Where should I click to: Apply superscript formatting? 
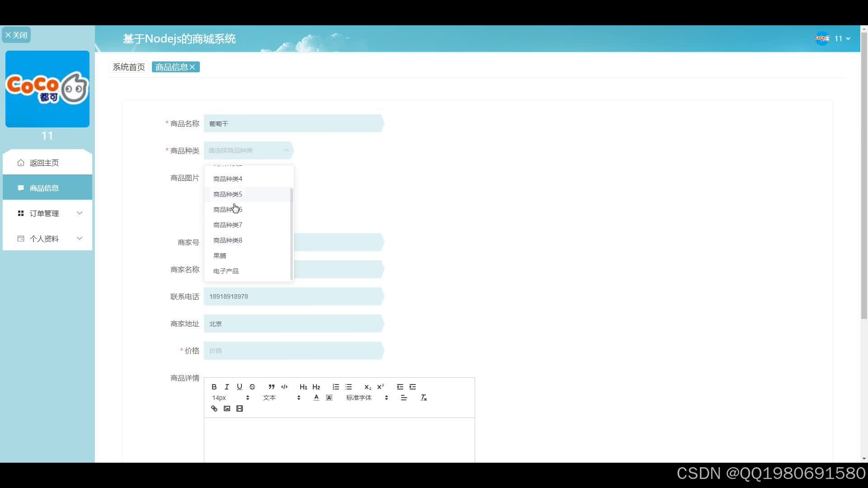click(381, 387)
